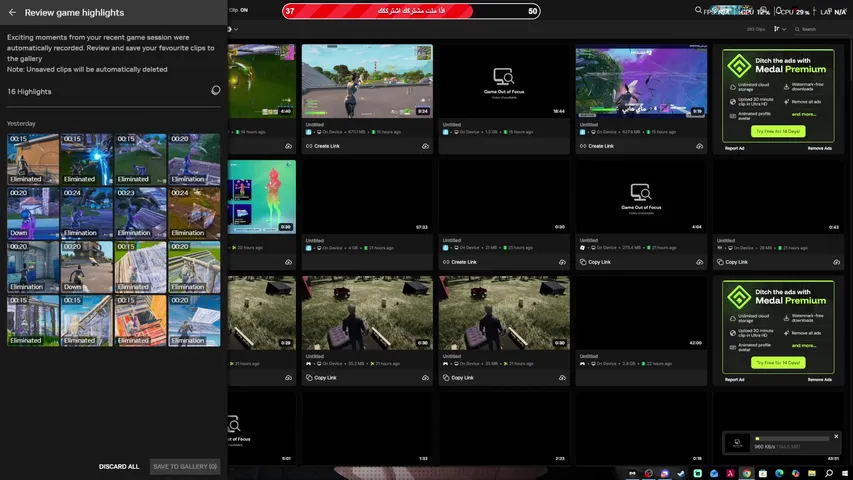Open the 0:29 grass field clip

pos(262,312)
